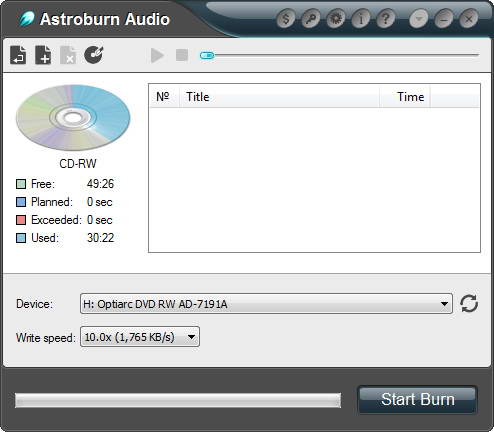Click the light blue Used swatch
The height and width of the screenshot is (432, 494).
point(21,238)
